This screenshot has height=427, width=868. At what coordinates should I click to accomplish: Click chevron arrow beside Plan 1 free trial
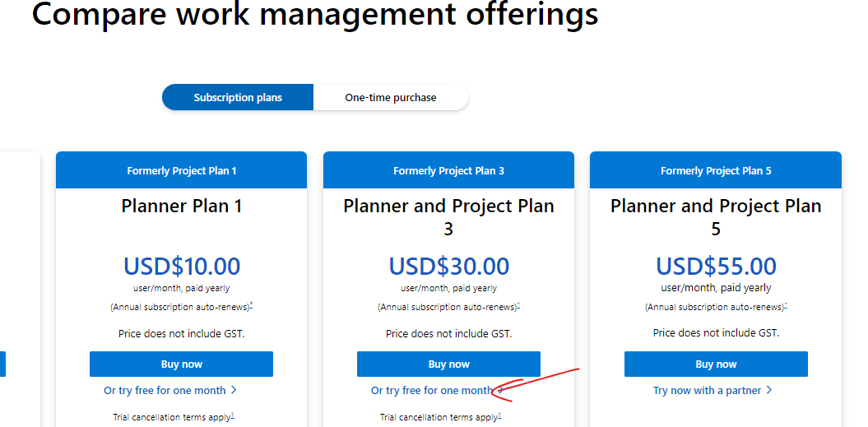[234, 391]
